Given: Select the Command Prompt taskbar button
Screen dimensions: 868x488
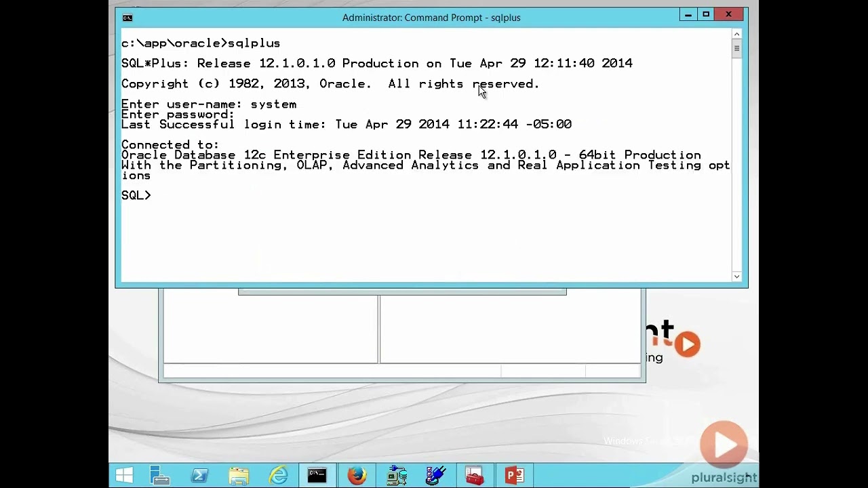Looking at the screenshot, I should [x=317, y=475].
